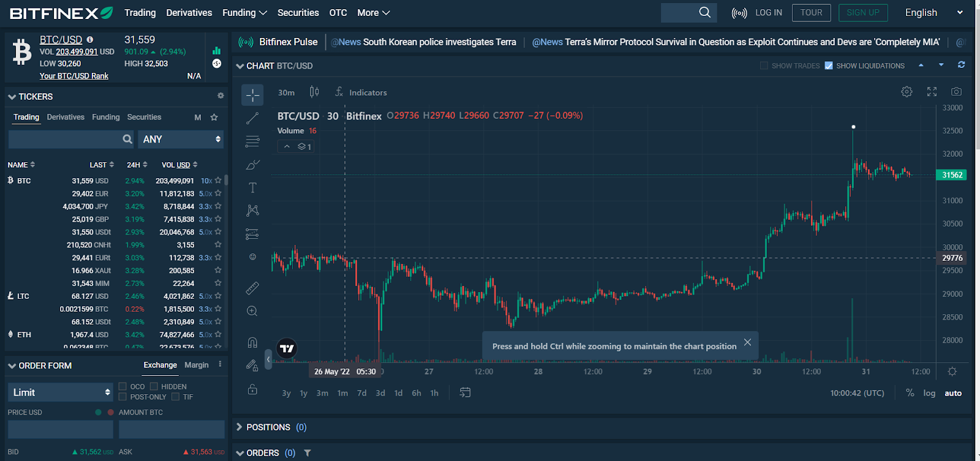Open chart settings gear

(x=907, y=92)
